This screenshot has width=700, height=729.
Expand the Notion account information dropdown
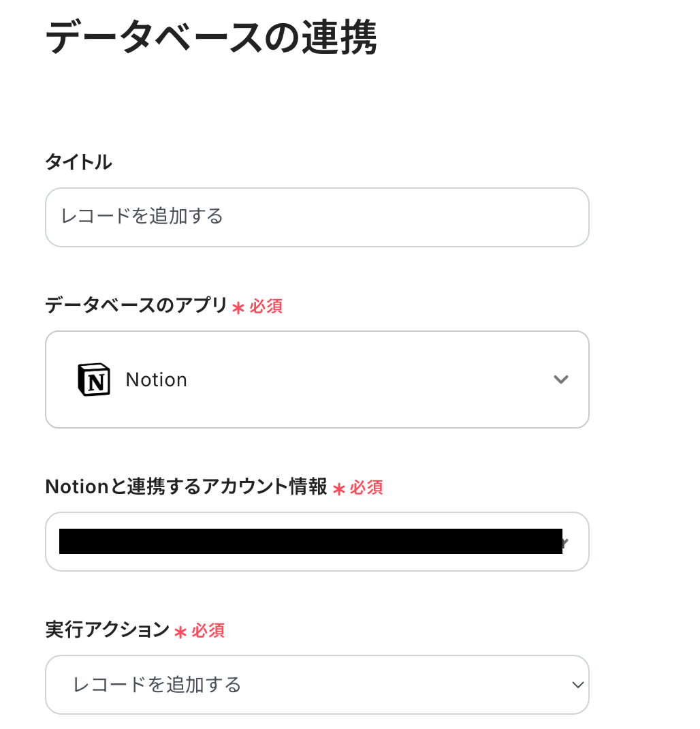(317, 542)
